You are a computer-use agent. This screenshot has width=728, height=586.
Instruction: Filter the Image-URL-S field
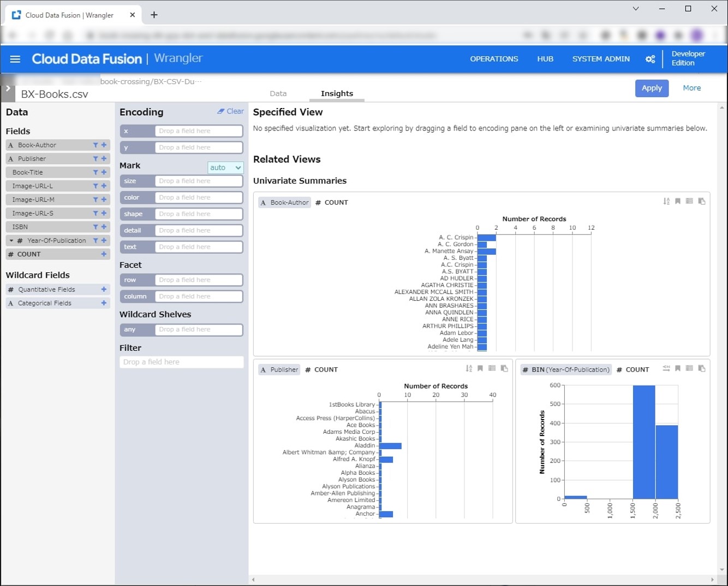96,213
